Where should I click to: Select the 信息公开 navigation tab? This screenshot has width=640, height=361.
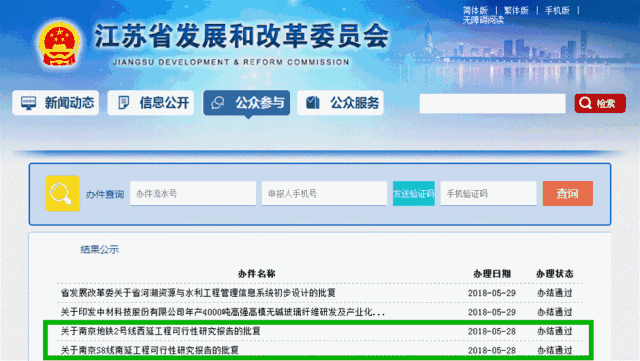151,103
